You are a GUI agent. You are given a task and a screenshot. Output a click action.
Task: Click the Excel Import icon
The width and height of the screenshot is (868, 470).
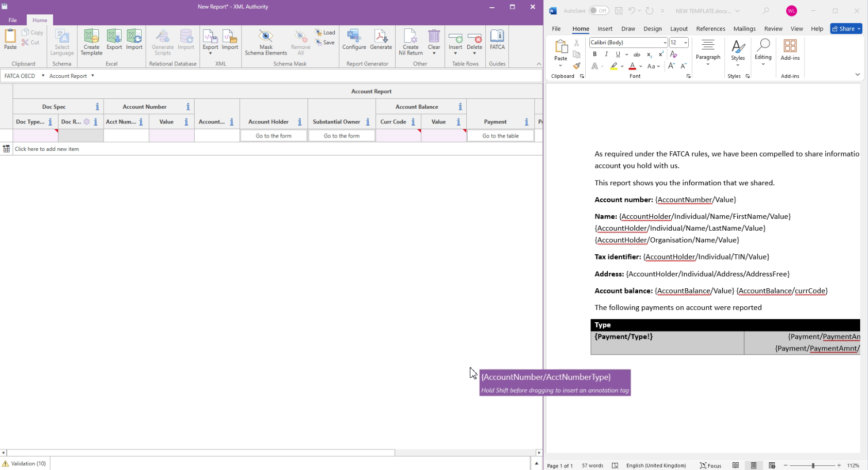[134, 40]
